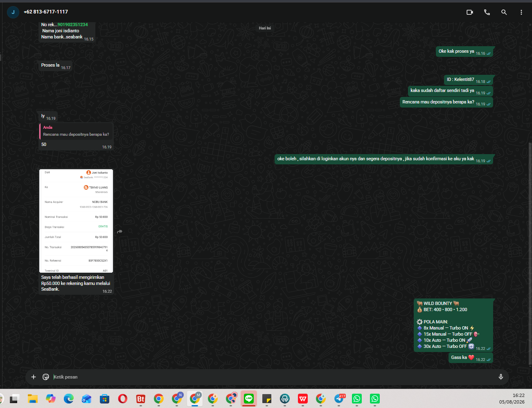
Task: Click the Ketik pesan message field
Action: click(272, 377)
